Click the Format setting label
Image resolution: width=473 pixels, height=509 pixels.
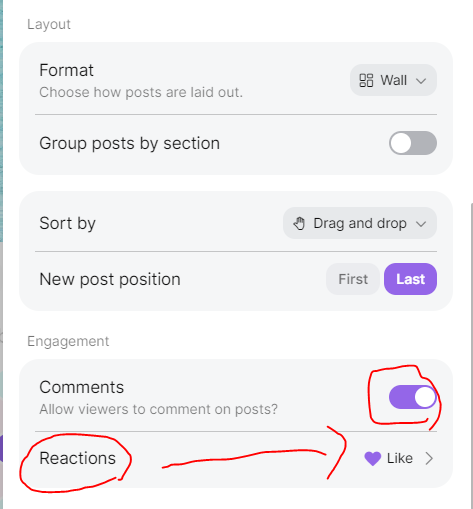coord(66,70)
